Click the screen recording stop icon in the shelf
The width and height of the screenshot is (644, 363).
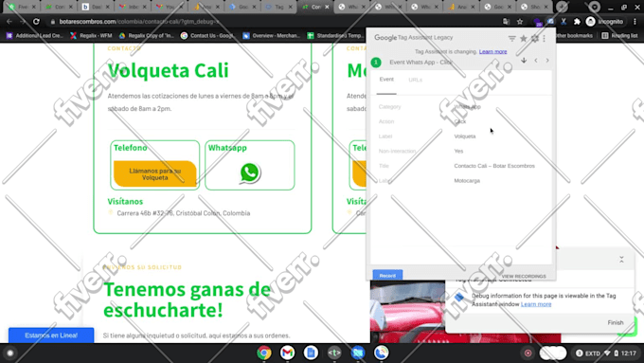(528, 353)
